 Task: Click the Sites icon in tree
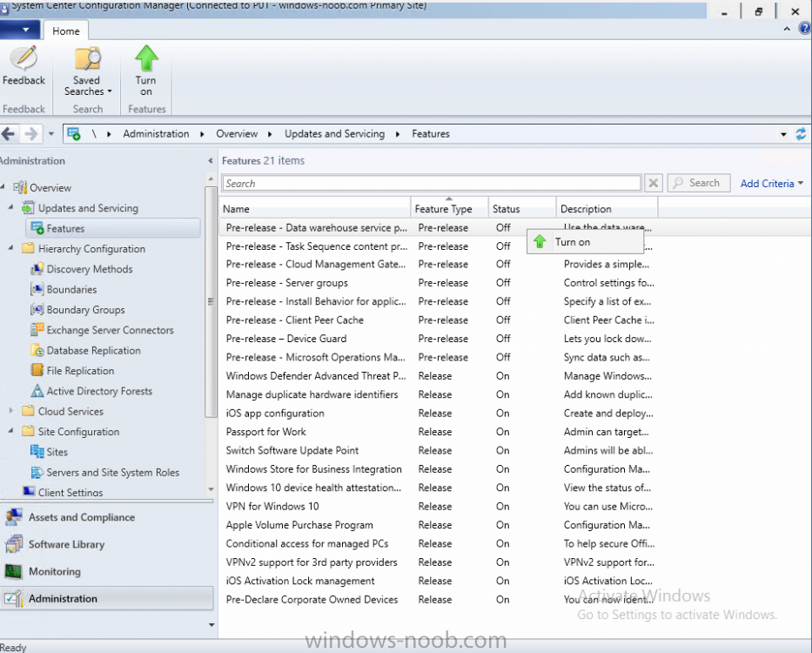[37, 452]
